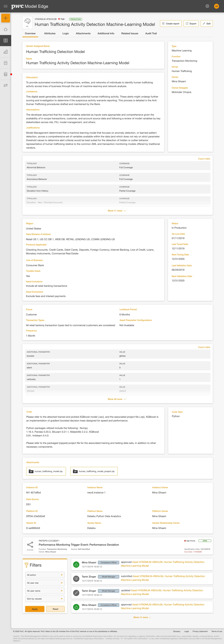Click the Create report button

coord(170,24)
